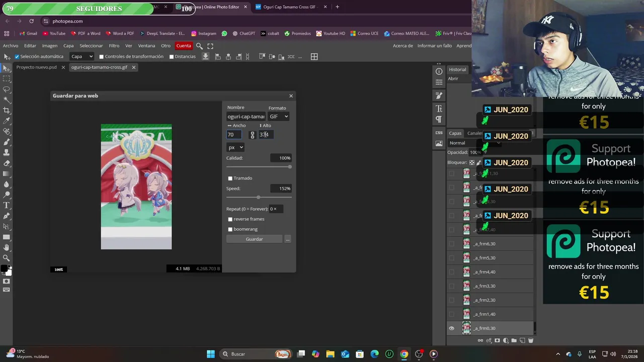This screenshot has height=362, width=644.
Task: Select the Type tool
Action: (7, 206)
